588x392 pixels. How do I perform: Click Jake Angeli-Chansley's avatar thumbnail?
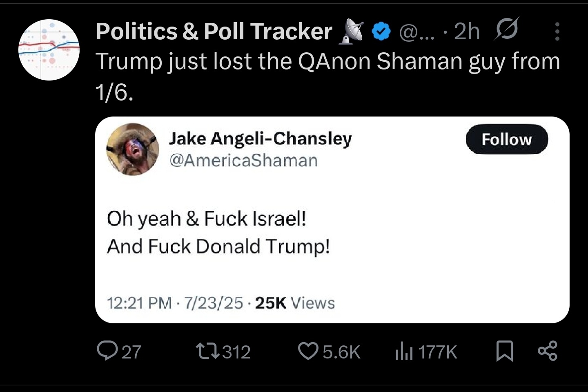tap(133, 149)
